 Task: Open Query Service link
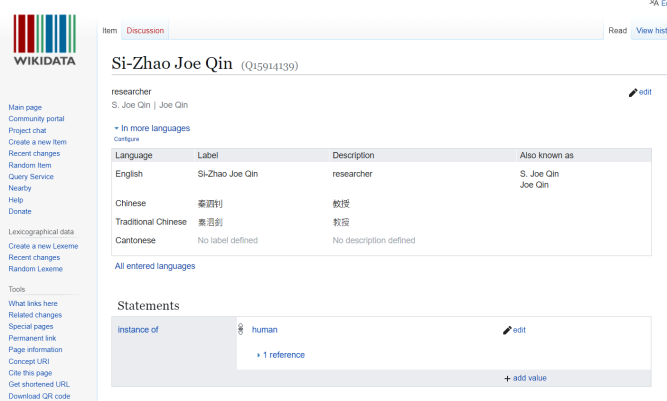[31, 176]
